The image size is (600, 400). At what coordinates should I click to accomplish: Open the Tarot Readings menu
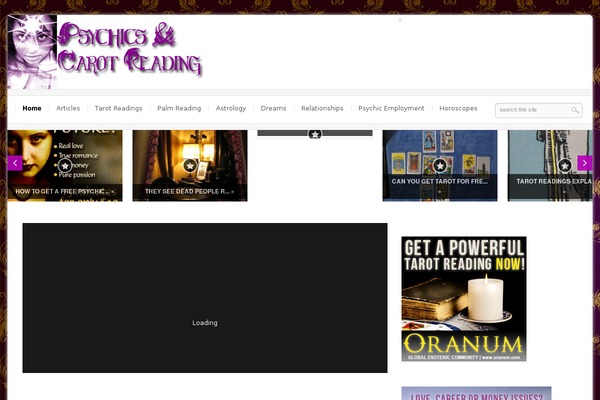click(119, 108)
